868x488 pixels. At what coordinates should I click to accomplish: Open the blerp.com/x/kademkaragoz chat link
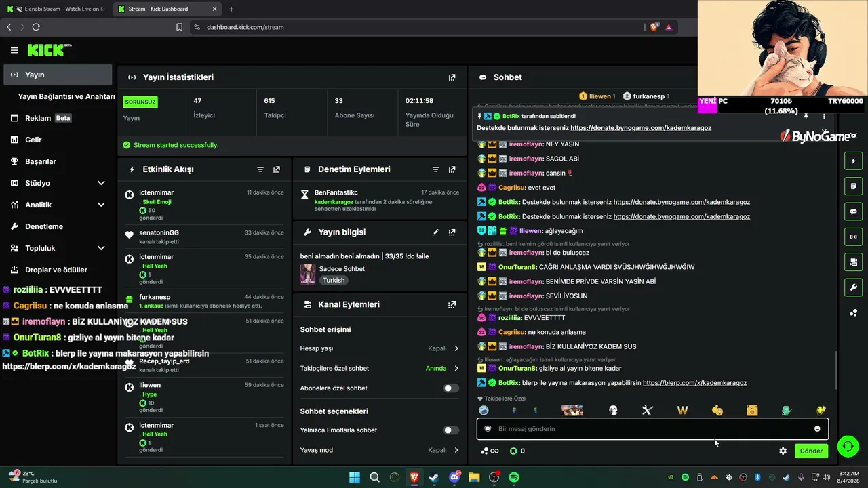(694, 383)
